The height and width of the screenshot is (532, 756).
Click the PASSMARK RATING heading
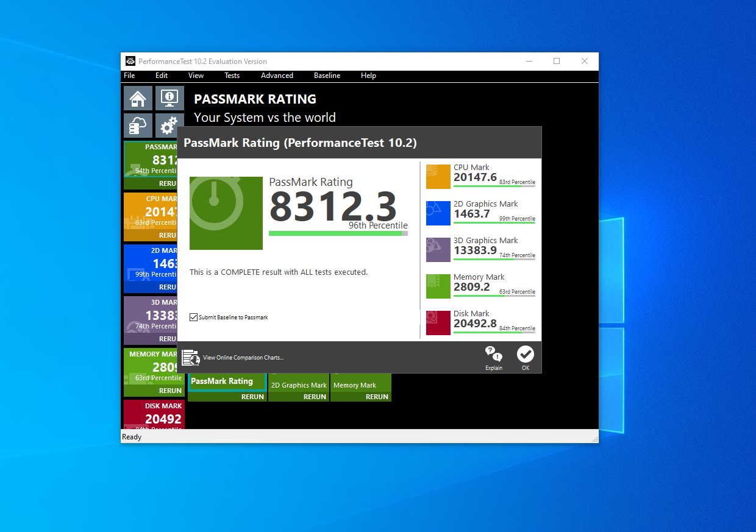[255, 99]
